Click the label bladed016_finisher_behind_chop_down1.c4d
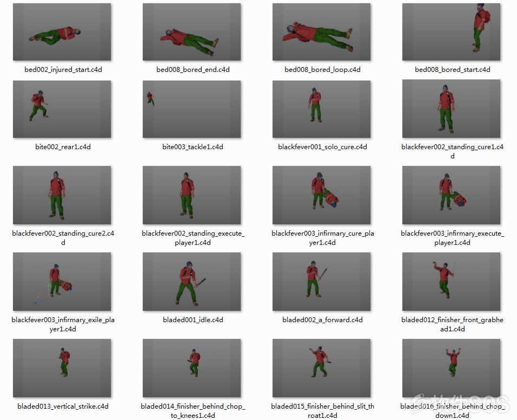Viewport: 517px width, 420px height. coord(452,411)
